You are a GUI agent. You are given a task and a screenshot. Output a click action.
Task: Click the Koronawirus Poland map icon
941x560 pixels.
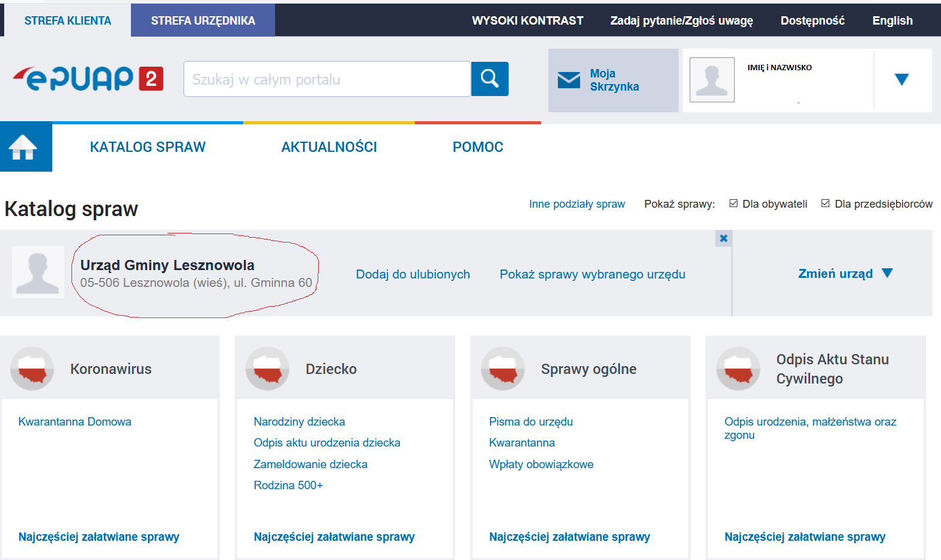(32, 369)
